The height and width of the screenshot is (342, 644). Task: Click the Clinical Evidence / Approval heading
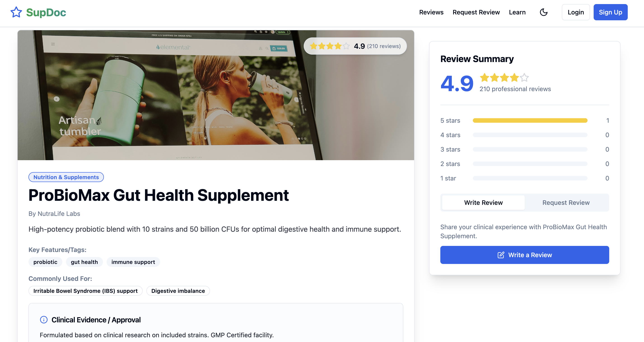click(96, 320)
